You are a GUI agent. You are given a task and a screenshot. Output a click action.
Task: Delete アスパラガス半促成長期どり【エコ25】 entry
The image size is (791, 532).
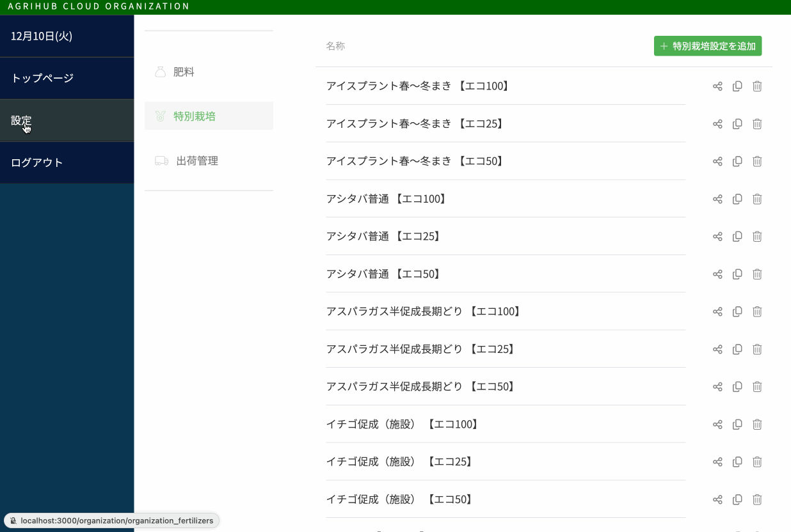coord(757,350)
